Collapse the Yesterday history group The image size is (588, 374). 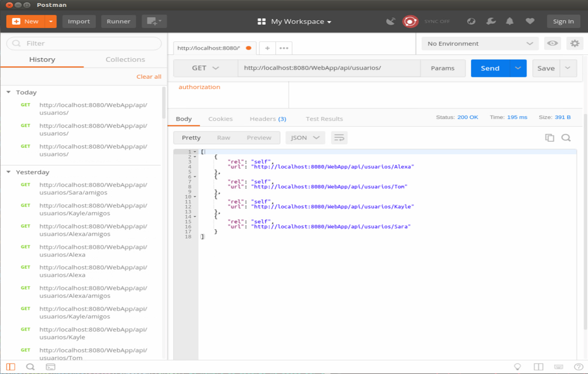pos(8,172)
